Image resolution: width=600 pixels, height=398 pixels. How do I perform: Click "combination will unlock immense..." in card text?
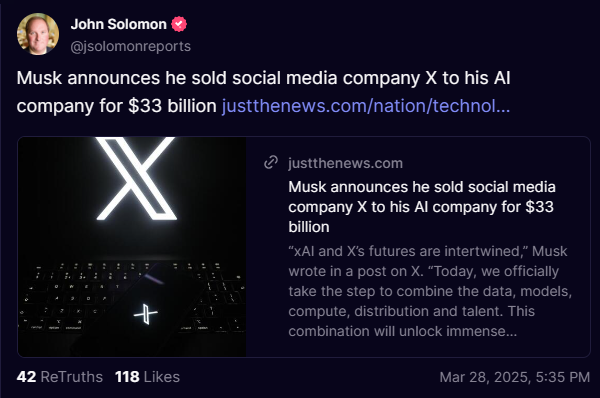403,331
